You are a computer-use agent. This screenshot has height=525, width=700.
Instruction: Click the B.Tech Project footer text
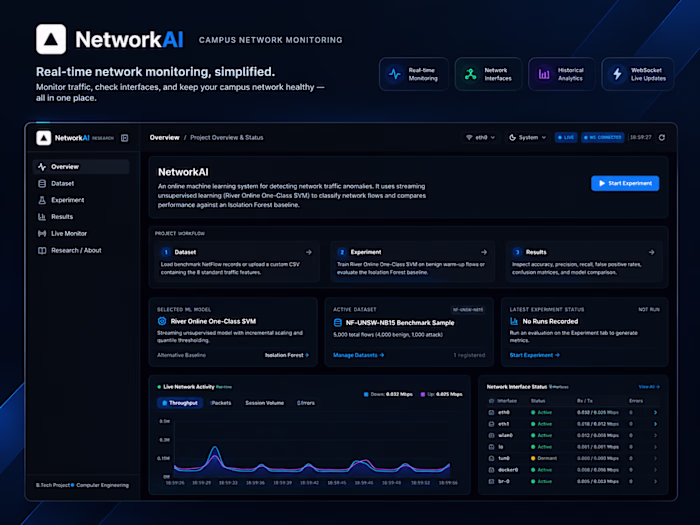click(x=53, y=485)
